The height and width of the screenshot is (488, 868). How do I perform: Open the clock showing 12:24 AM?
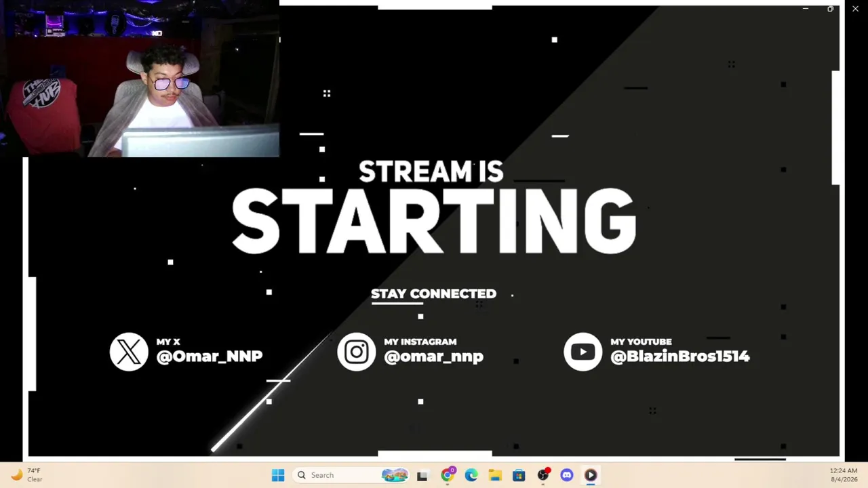tap(844, 475)
